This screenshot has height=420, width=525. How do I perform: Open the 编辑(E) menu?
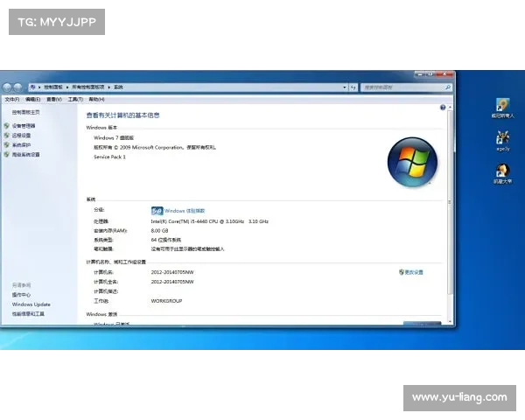(x=33, y=100)
